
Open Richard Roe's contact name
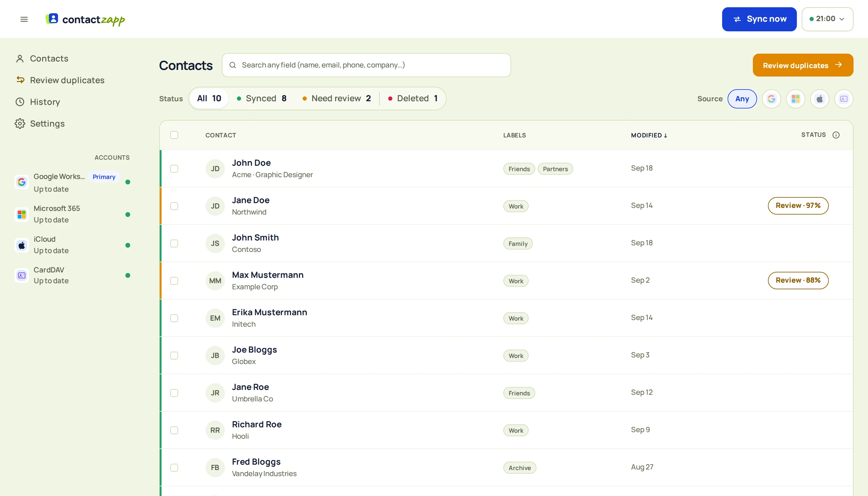point(256,425)
